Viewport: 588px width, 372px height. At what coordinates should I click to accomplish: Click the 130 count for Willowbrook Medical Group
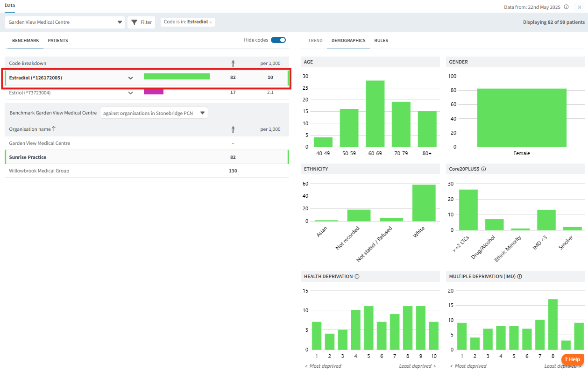(233, 171)
